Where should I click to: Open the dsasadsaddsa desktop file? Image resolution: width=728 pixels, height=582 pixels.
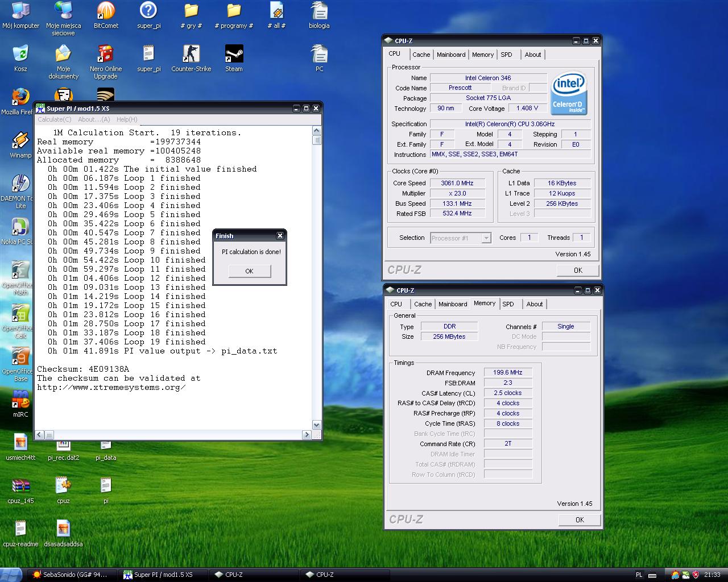pos(63,534)
